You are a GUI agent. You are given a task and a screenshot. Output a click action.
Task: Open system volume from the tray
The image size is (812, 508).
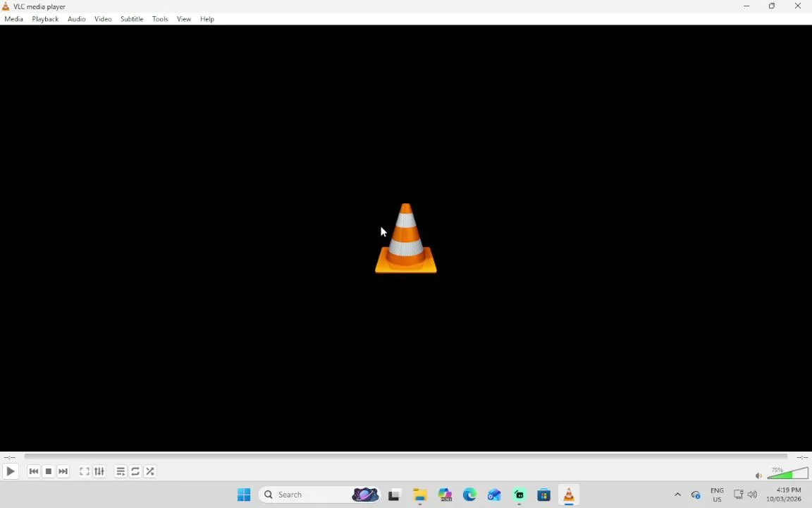click(x=753, y=495)
